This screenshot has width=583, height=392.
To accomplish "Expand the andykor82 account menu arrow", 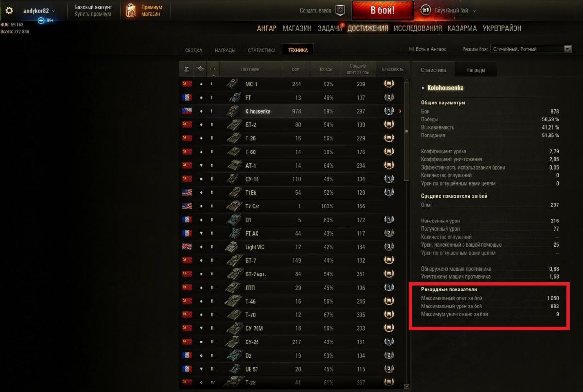I will click(x=53, y=11).
